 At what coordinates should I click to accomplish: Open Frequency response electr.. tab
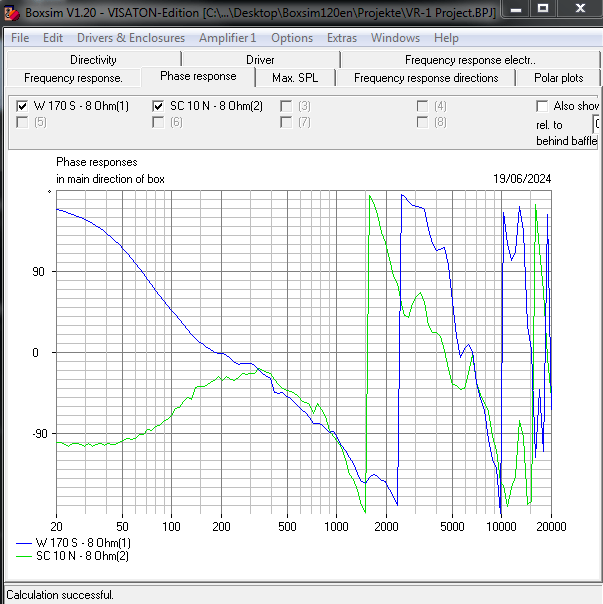point(470,60)
